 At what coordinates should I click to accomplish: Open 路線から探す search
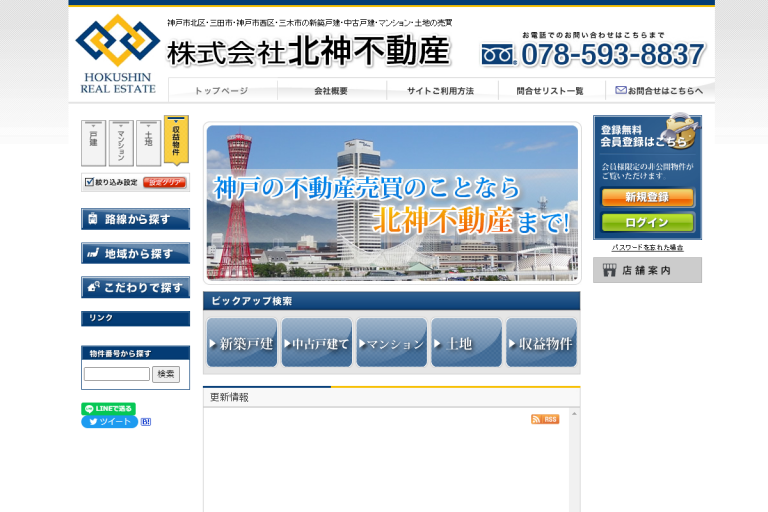(x=135, y=219)
